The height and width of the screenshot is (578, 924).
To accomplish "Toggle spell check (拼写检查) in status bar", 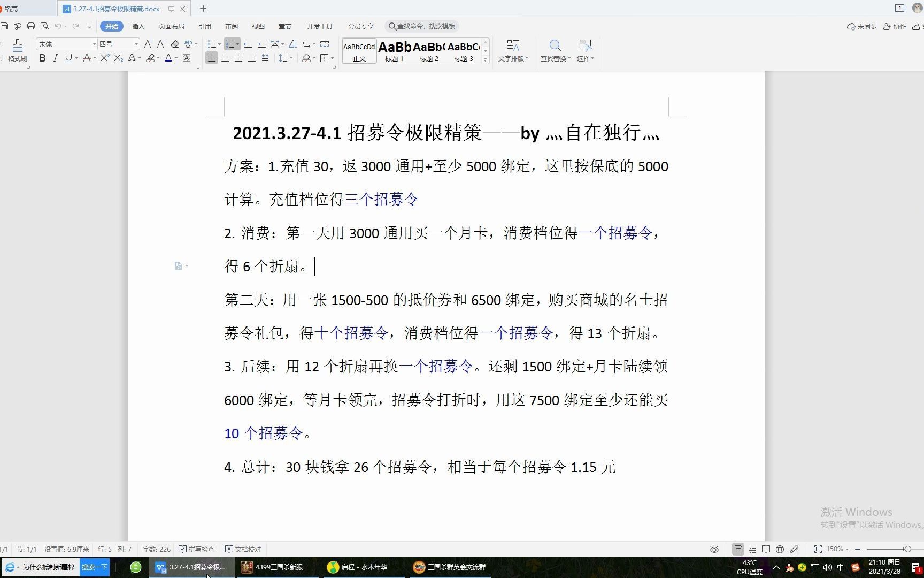I will [196, 549].
